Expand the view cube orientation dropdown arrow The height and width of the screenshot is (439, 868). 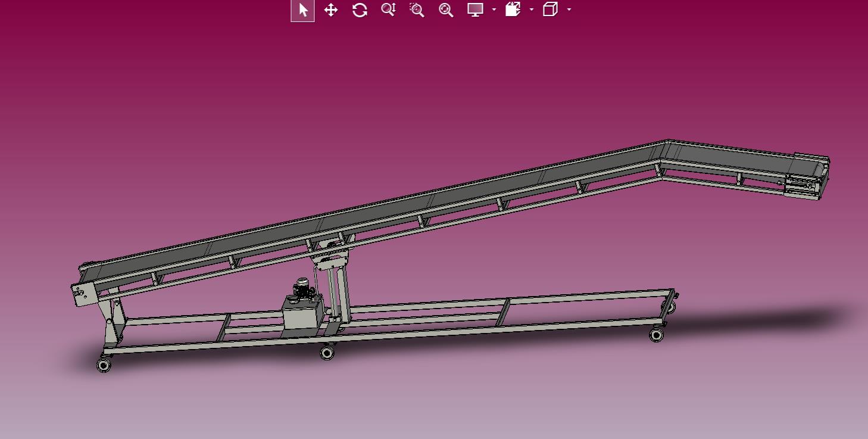tap(569, 10)
